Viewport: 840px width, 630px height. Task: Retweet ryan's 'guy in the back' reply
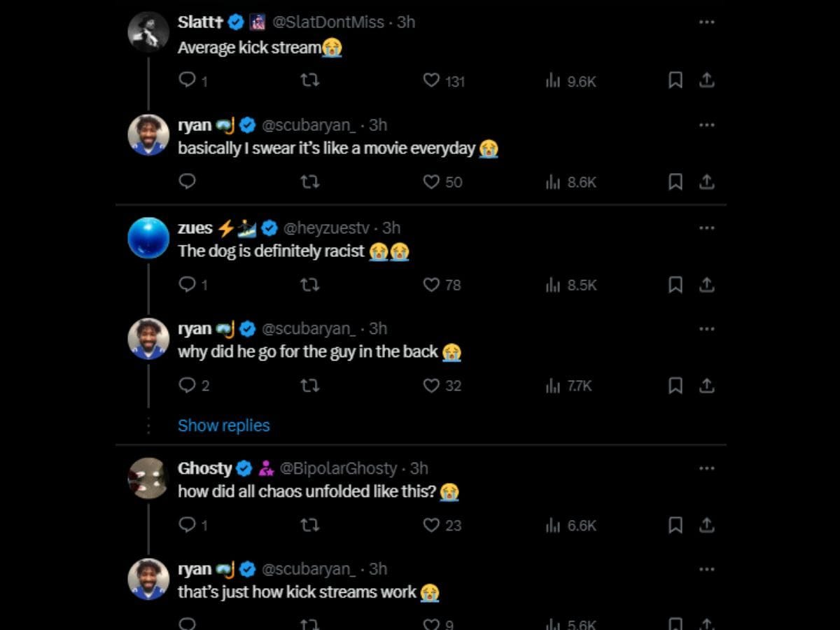point(309,385)
